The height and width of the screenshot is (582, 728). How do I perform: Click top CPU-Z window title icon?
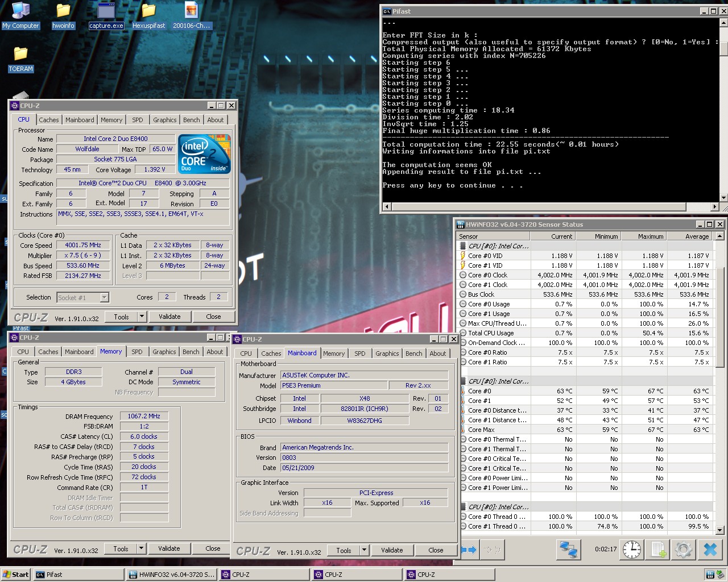15,106
